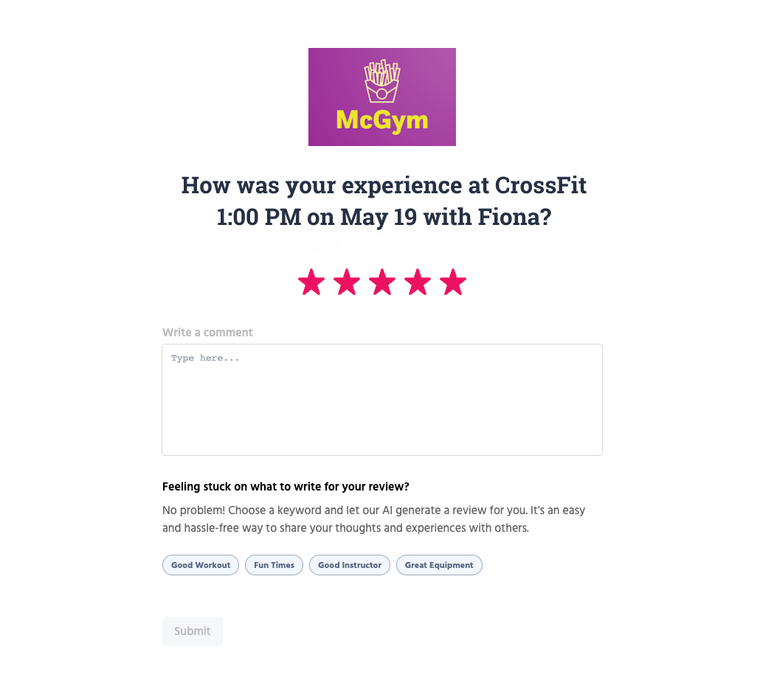The image size is (760, 700).
Task: Enable the Fun Times keyword chip
Action: [274, 564]
